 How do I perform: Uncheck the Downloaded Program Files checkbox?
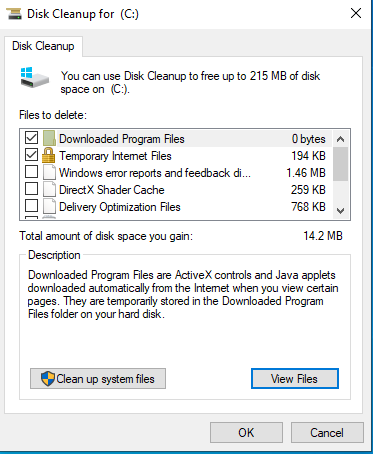tap(32, 138)
